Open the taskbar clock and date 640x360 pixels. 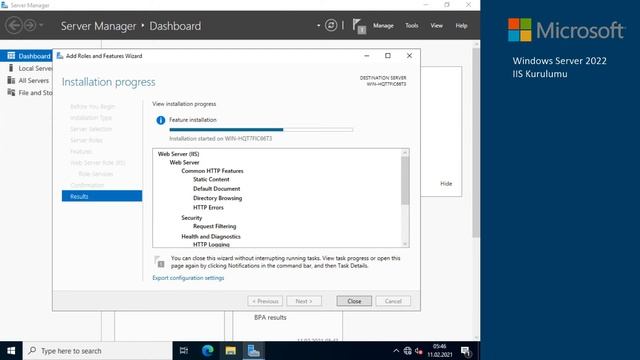click(x=440, y=351)
